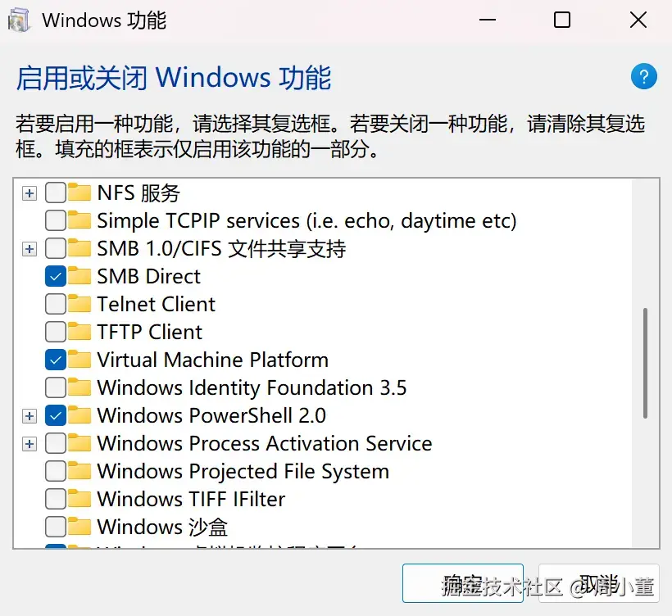Select Windows Identity Foundation 3.5 item
The width and height of the screenshot is (672, 616).
252,388
